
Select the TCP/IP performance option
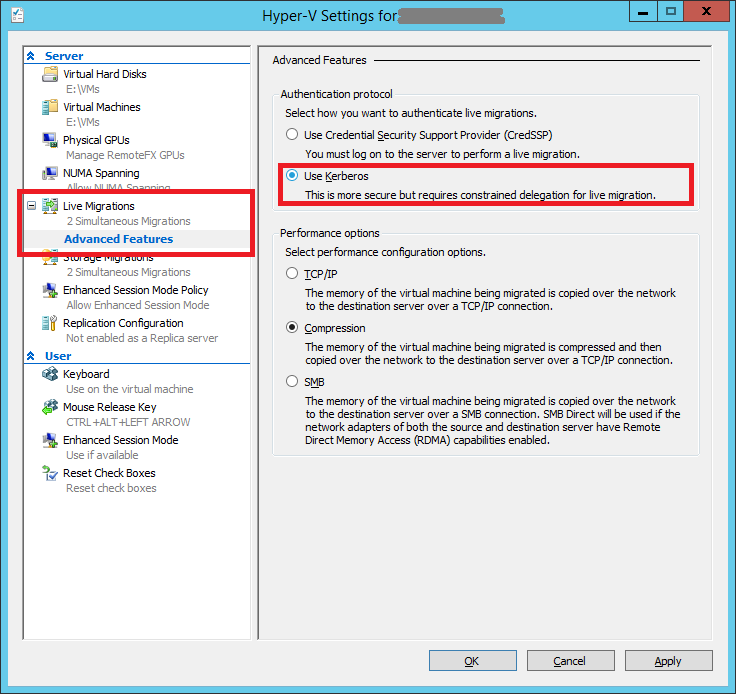pyautogui.click(x=292, y=273)
